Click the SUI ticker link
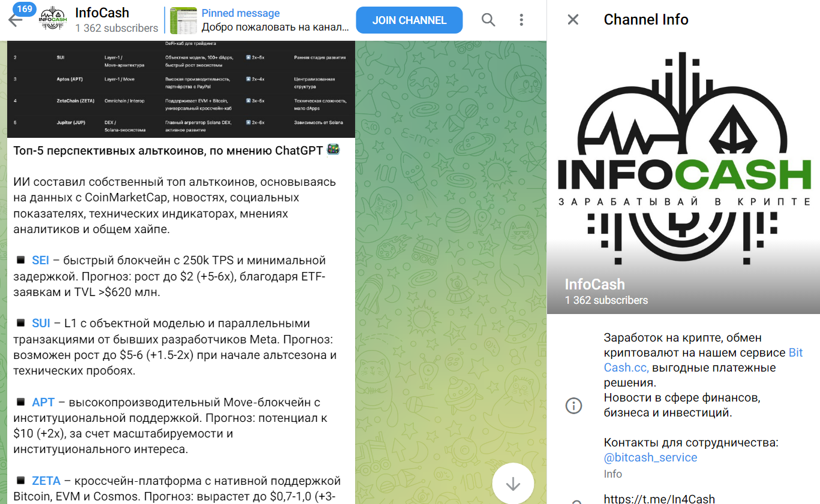Viewport: 820px width, 504px height. 41,324
